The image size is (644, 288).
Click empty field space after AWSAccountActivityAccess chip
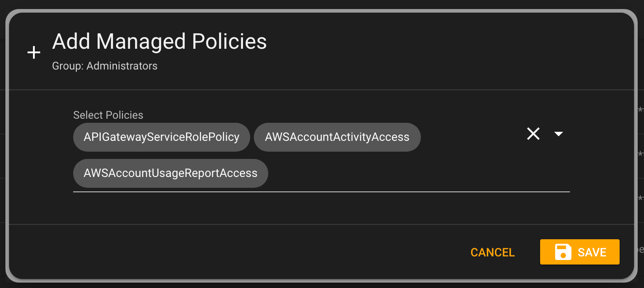[x=472, y=137]
